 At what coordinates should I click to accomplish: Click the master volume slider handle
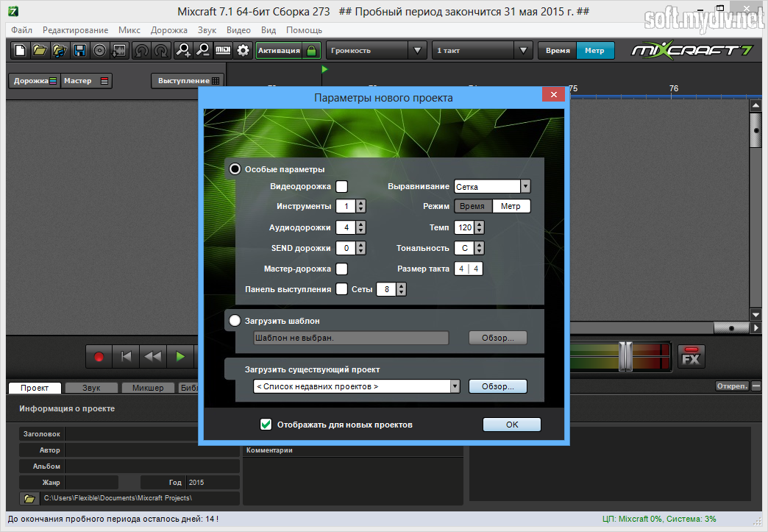(625, 356)
